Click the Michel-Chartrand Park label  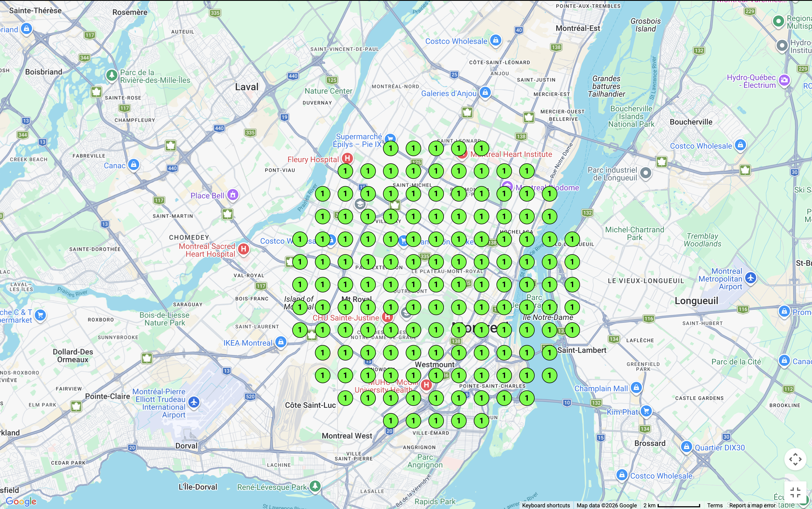pos(634,233)
